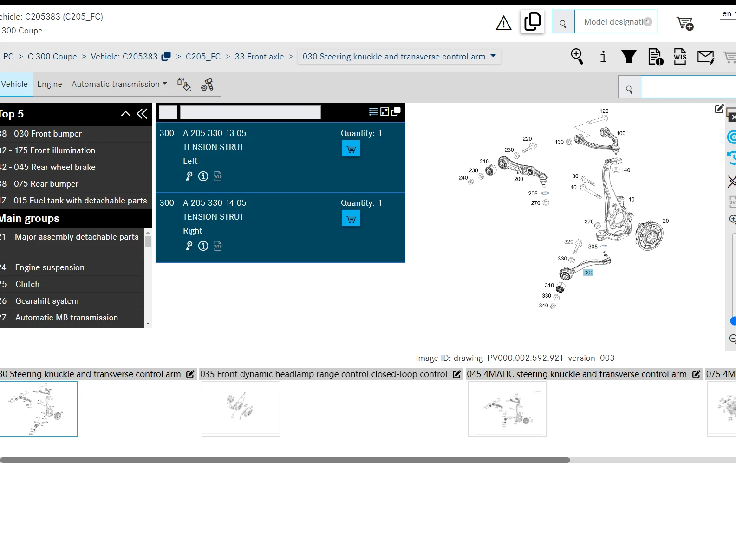Click the paint spray can icon

[x=184, y=85]
